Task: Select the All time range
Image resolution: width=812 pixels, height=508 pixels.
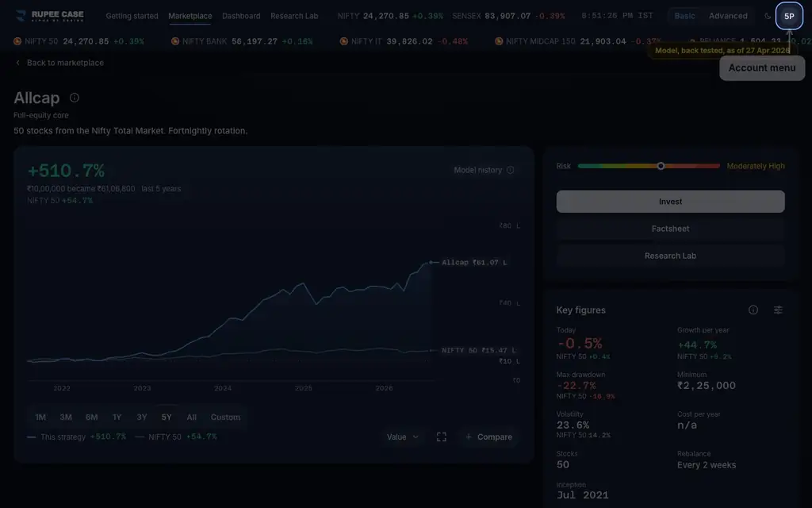Action: point(192,418)
